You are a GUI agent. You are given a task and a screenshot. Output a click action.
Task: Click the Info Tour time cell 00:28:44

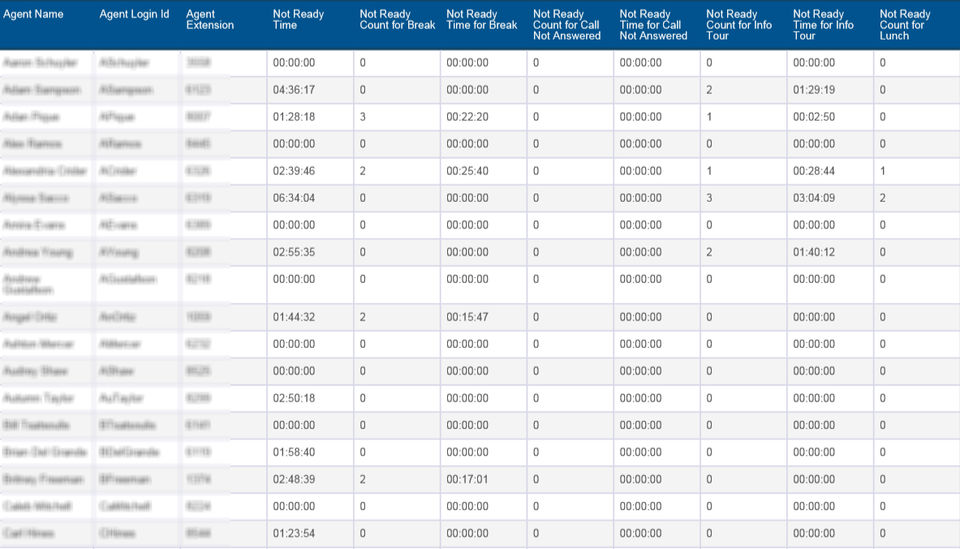814,171
